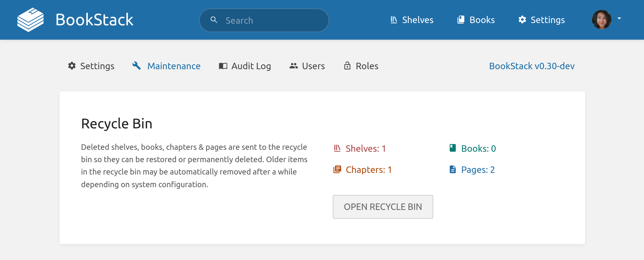Click the Shelves icon in the header
The width and height of the screenshot is (644, 260).
394,20
